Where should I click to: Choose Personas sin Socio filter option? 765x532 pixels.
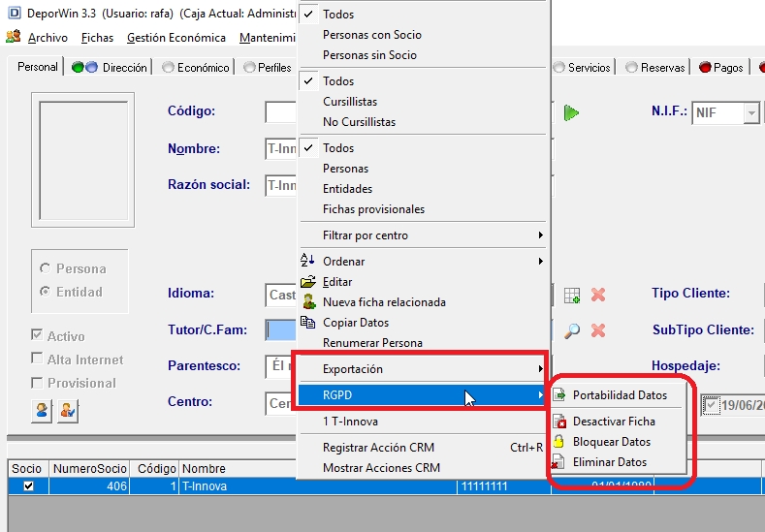click(369, 55)
